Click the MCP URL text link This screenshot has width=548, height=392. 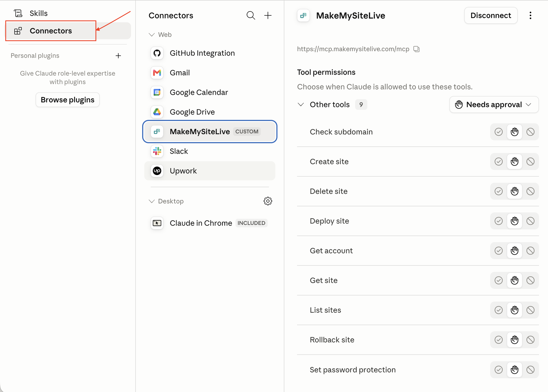[353, 49]
